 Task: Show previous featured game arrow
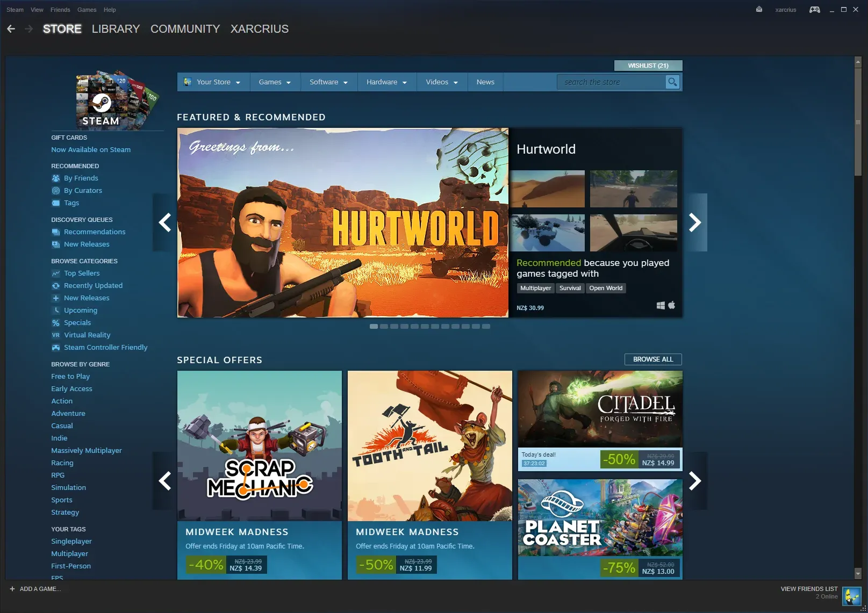coord(164,222)
